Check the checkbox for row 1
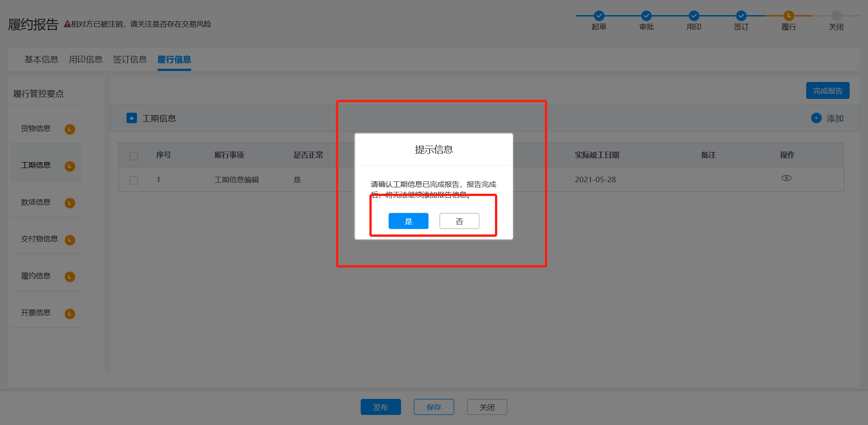 pyautogui.click(x=134, y=180)
